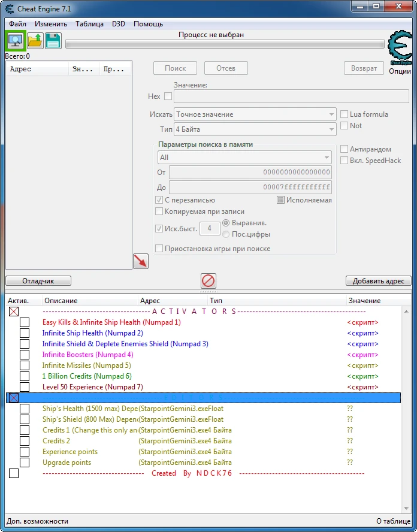The height and width of the screenshot is (532, 417).
Task: Toggle the Исполняемая checkbox
Action: [280, 200]
